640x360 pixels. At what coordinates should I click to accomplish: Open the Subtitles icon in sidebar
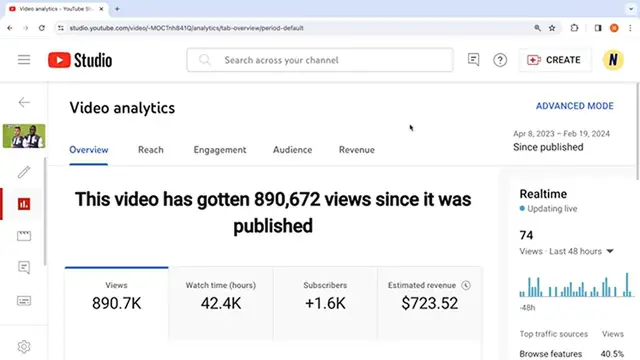coord(24,301)
